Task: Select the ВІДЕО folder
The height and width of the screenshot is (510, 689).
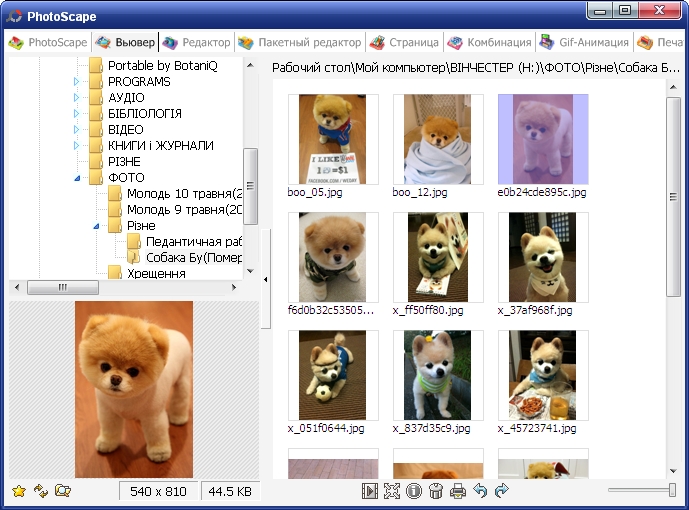Action: [x=125, y=130]
